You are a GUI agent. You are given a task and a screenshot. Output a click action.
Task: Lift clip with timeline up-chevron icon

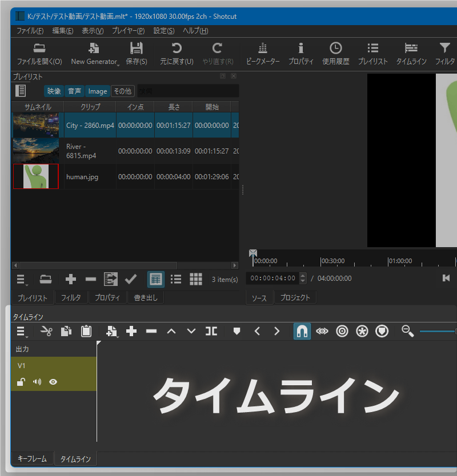click(171, 331)
